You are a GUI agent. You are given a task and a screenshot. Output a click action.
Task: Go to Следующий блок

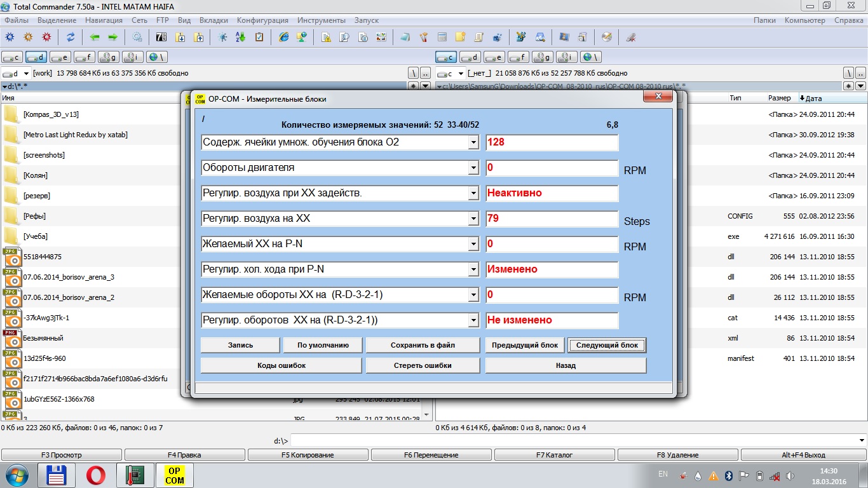coord(607,345)
